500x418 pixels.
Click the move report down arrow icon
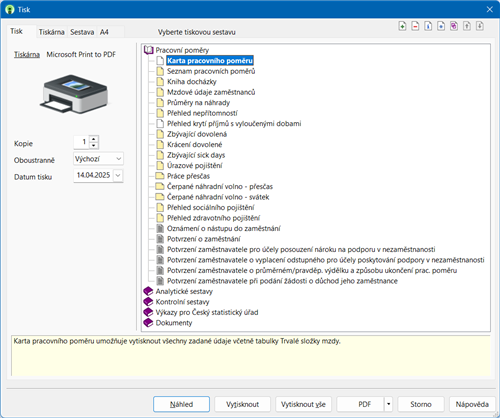(x=480, y=26)
